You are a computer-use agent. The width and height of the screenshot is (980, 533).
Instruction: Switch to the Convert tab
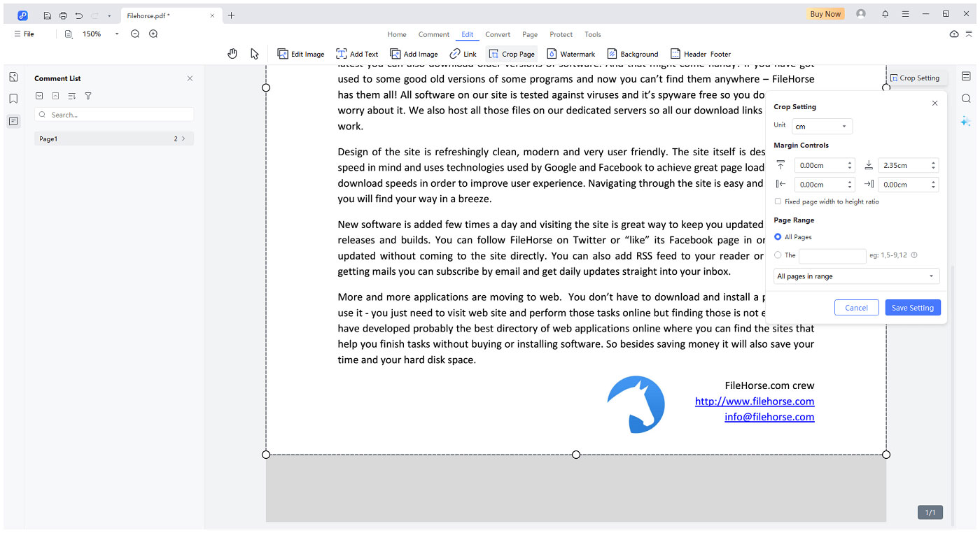[x=498, y=34]
